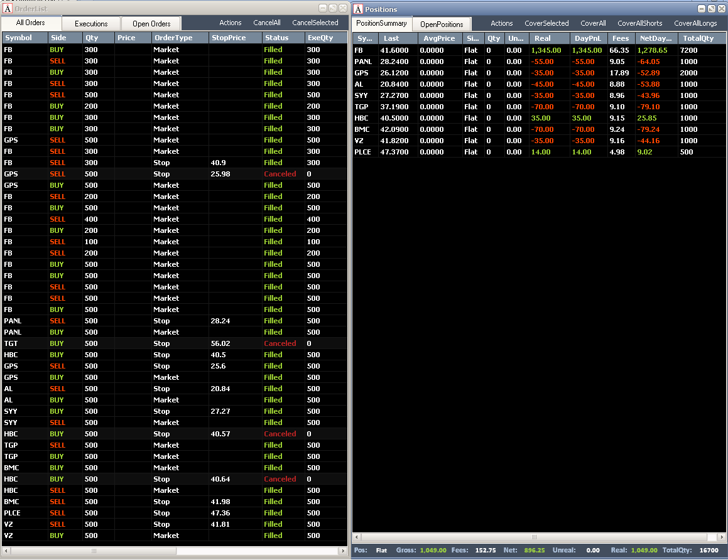Switch to the All Orders tab

[31, 23]
